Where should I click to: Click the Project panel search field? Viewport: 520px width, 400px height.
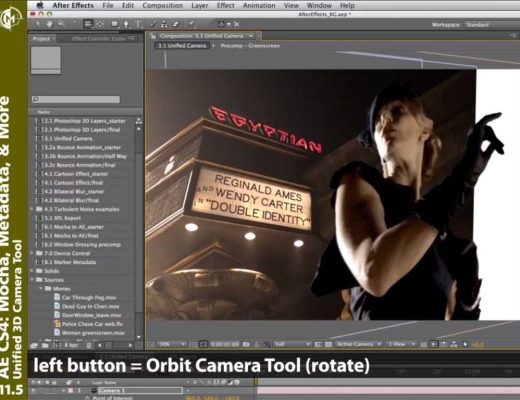(76, 99)
